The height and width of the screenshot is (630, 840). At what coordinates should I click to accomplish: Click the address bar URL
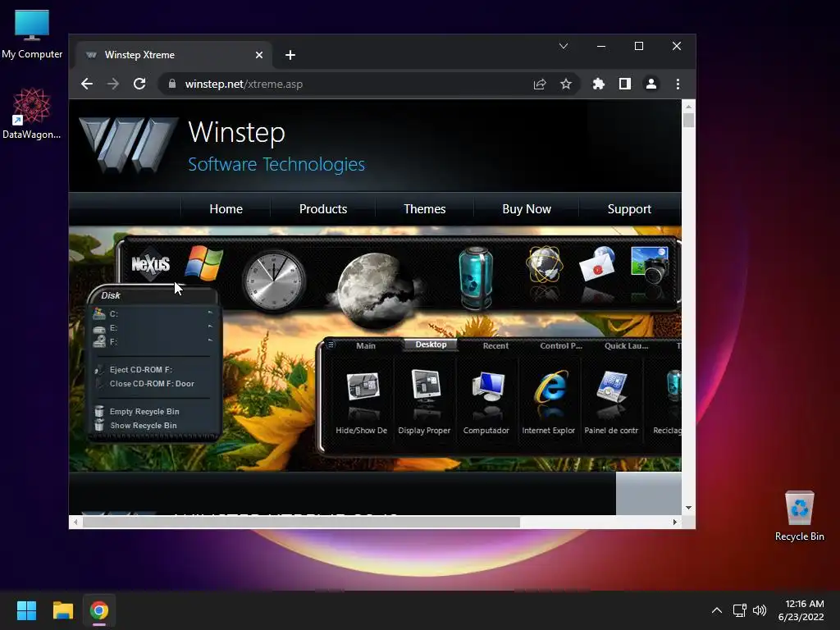244,84
